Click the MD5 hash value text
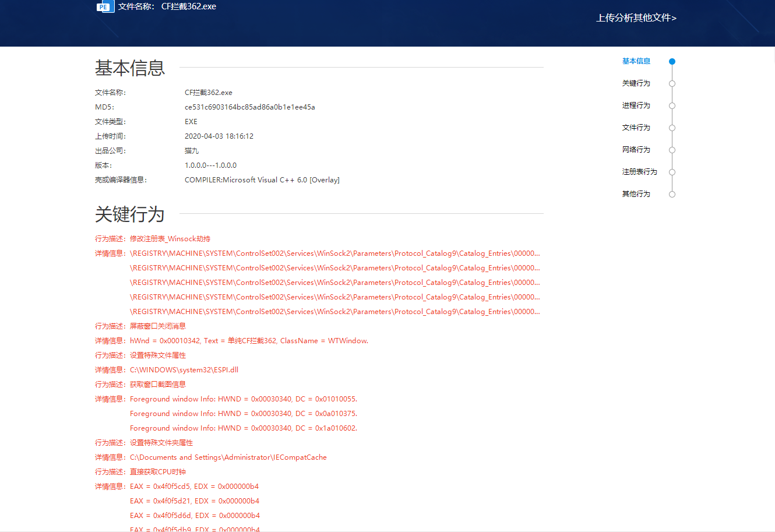The height and width of the screenshot is (532, 775). click(249, 107)
